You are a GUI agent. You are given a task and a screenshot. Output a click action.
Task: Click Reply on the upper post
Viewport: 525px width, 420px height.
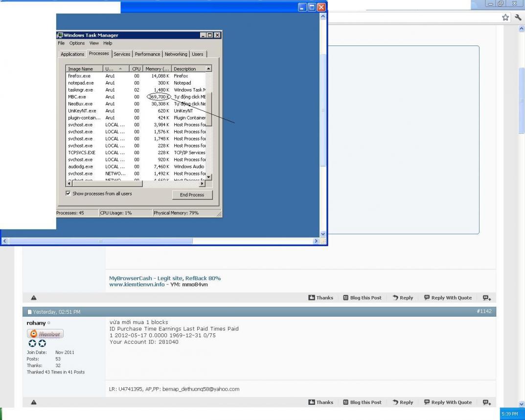(x=403, y=298)
